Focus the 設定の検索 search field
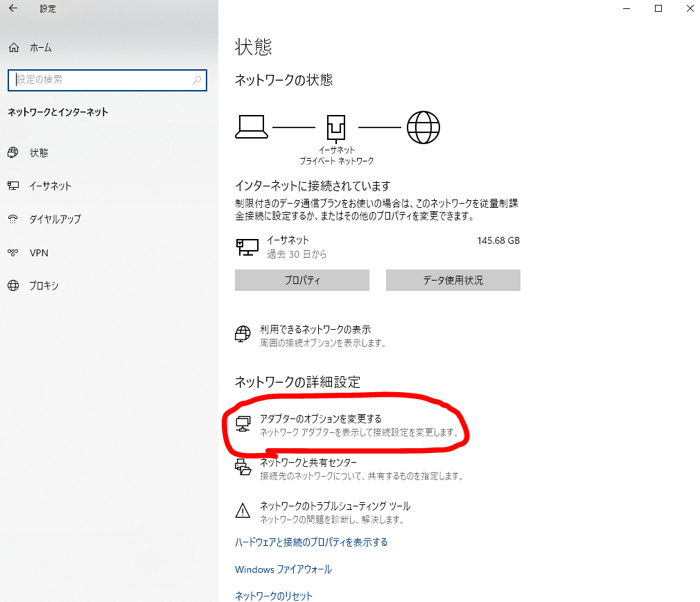The width and height of the screenshot is (700, 602). click(100, 80)
